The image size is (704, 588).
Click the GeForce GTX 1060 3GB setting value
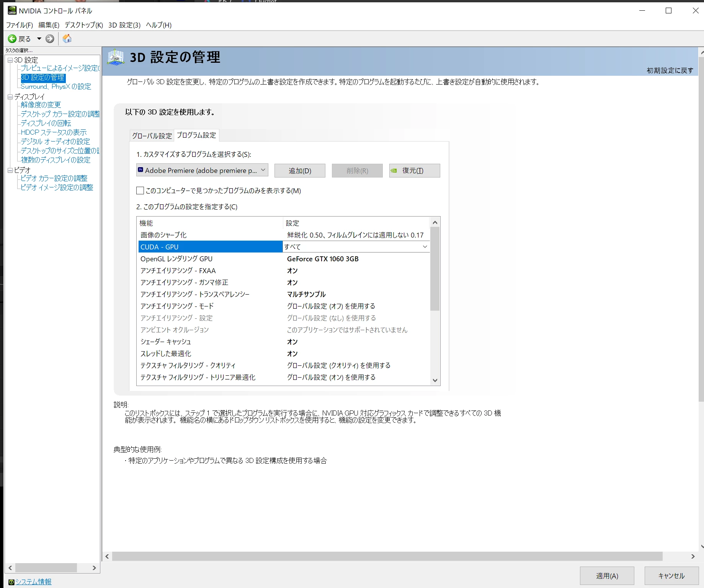click(x=323, y=259)
